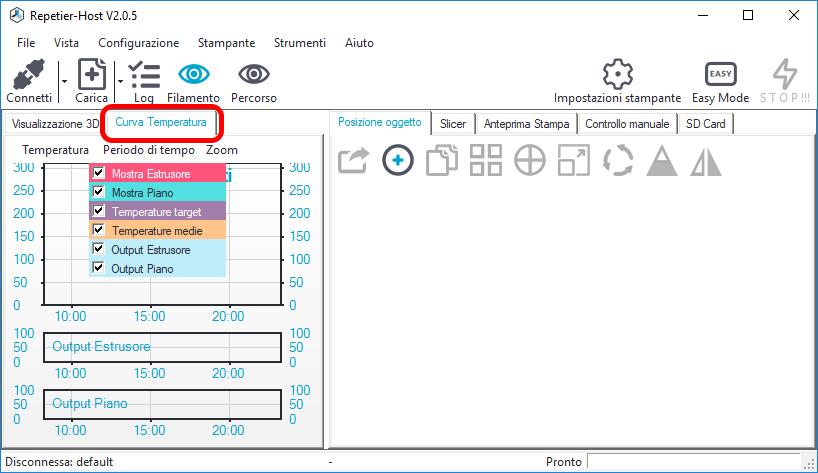This screenshot has height=473, width=818.
Task: Toggle the Log list icon
Action: coord(144,75)
